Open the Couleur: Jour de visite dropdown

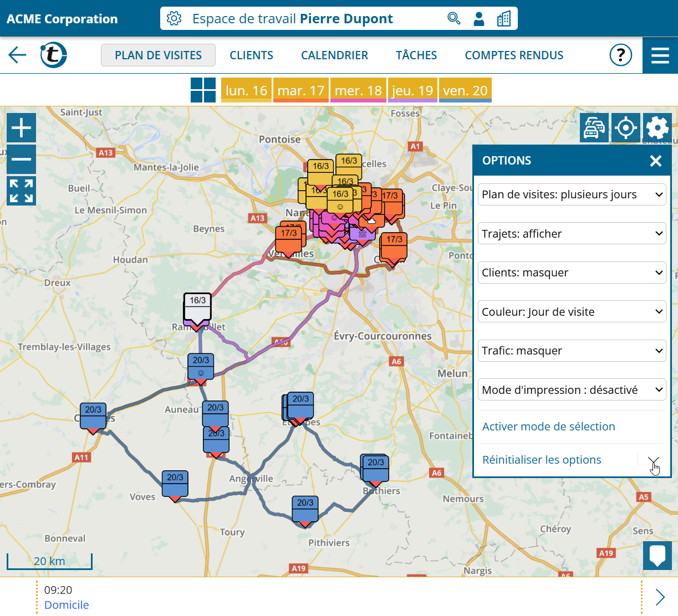click(x=572, y=312)
